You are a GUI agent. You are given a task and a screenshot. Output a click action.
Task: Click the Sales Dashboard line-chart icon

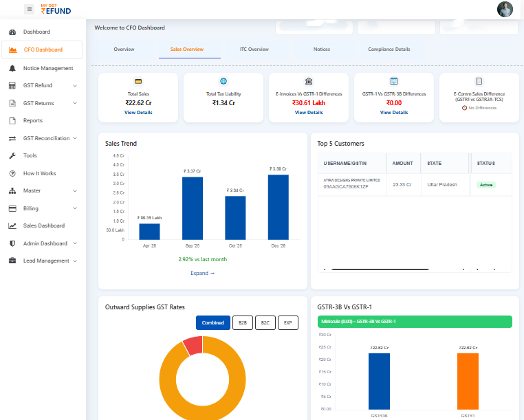[x=12, y=226]
